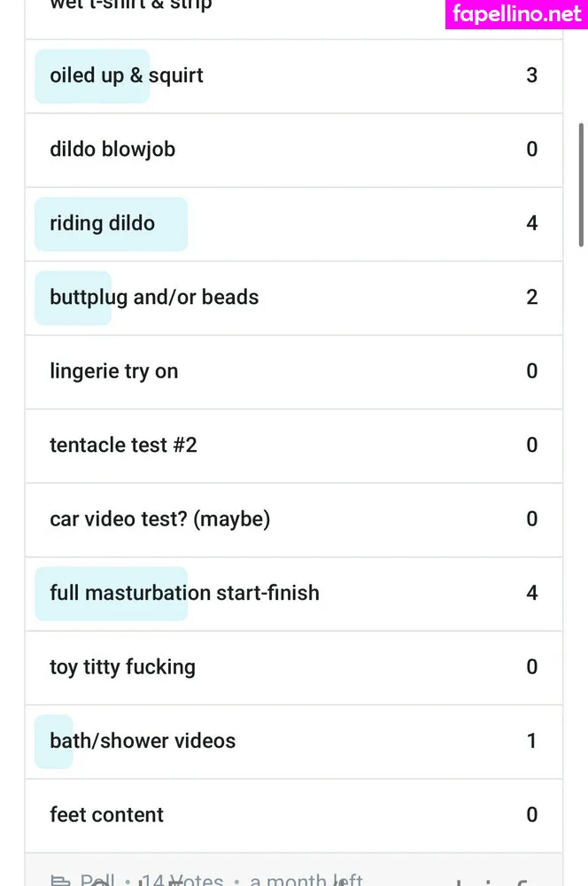Viewport: 588px width, 886px height.
Task: Click the vote count 4 beside 'riding dildo'
Action: pos(531,223)
